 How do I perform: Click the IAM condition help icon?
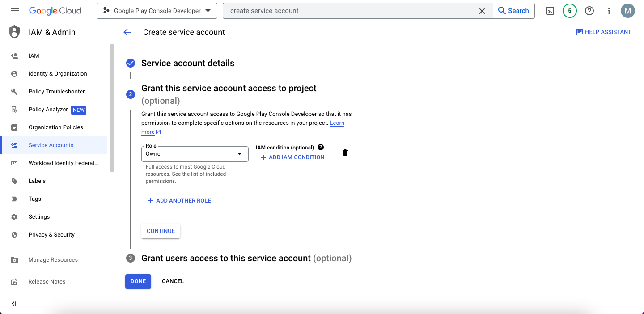320,147
